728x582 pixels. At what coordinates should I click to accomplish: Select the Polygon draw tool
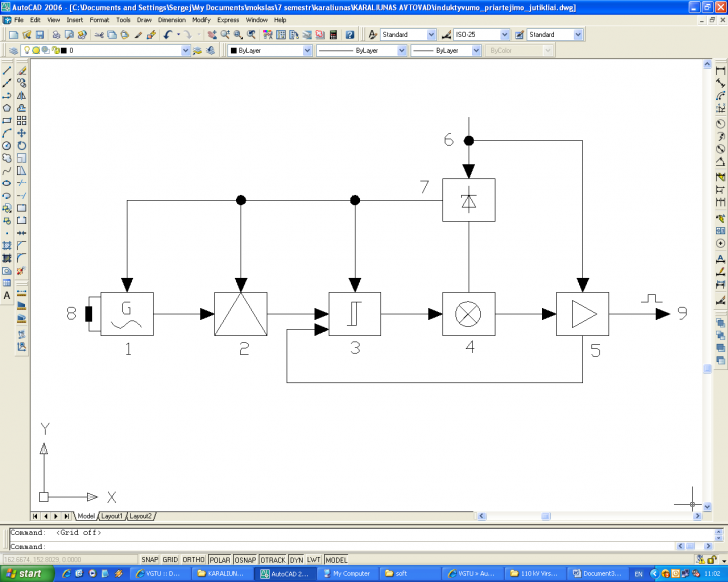(x=7, y=108)
